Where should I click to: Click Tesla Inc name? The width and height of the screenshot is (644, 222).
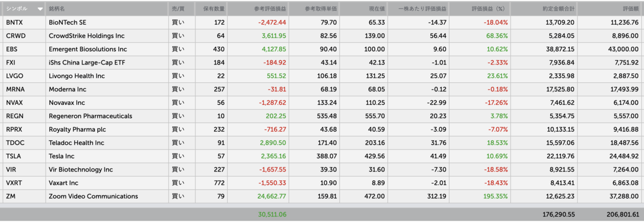click(62, 156)
